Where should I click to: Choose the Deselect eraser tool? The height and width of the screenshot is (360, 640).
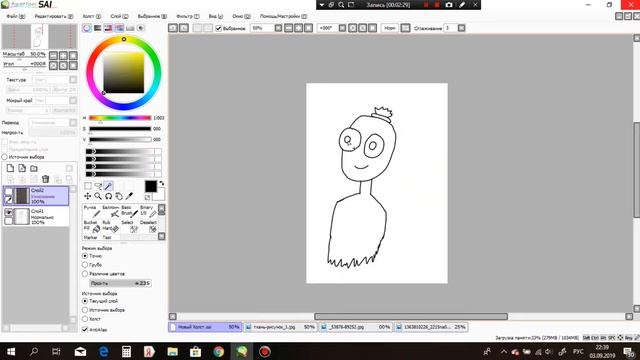tap(148, 226)
